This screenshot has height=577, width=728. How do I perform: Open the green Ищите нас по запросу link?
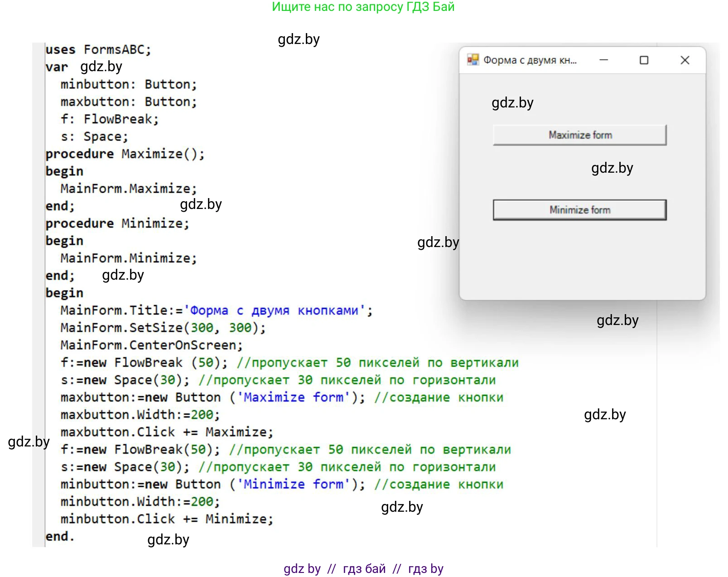coord(363,7)
